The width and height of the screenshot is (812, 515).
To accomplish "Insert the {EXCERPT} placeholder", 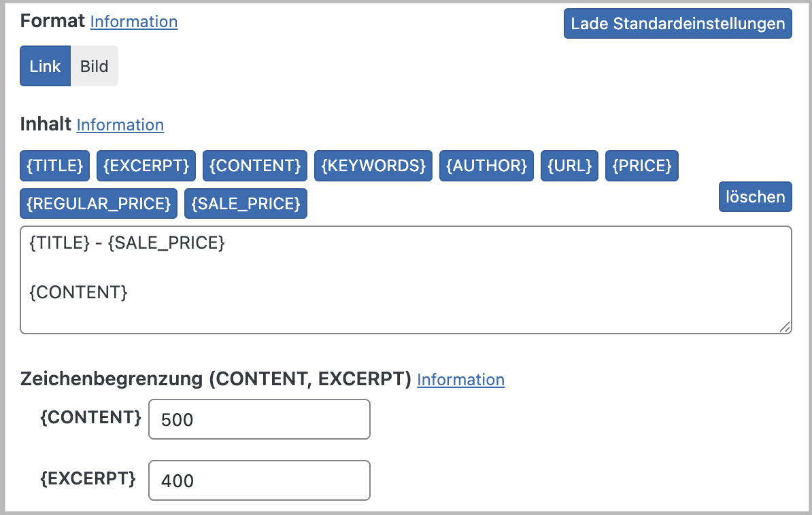I will pos(146,165).
